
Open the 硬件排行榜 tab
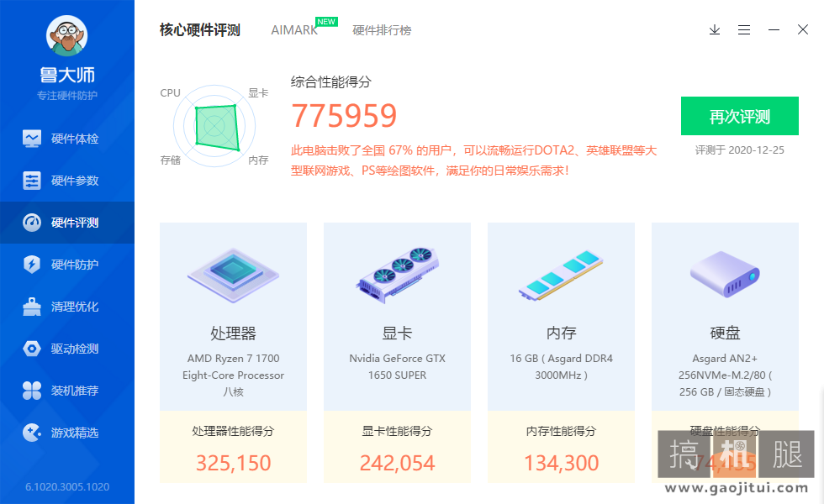(x=382, y=30)
